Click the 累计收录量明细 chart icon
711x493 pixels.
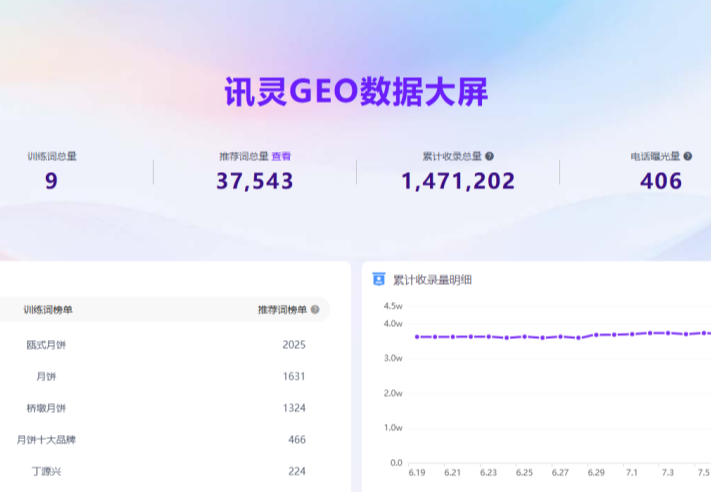click(379, 279)
